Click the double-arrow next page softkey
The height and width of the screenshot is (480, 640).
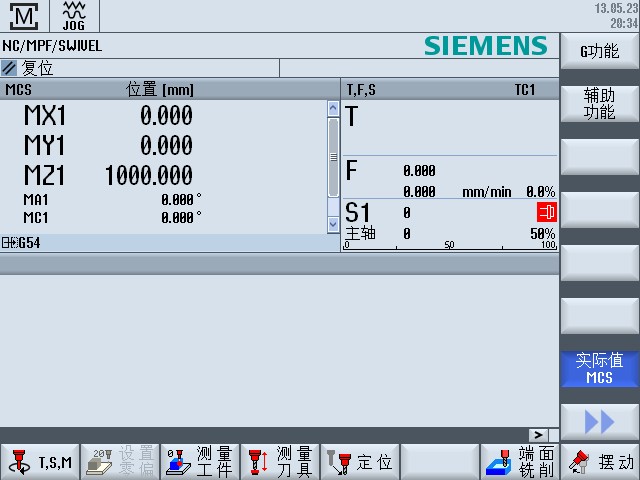point(600,422)
